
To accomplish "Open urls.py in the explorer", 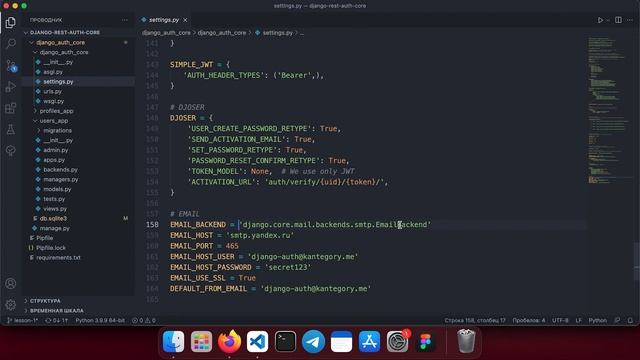I will point(52,91).
